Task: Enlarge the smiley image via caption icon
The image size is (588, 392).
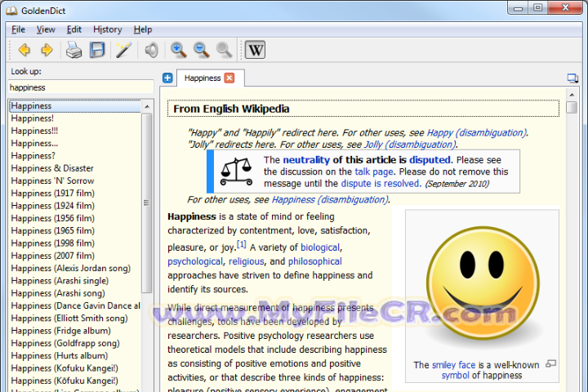Action: [551, 363]
